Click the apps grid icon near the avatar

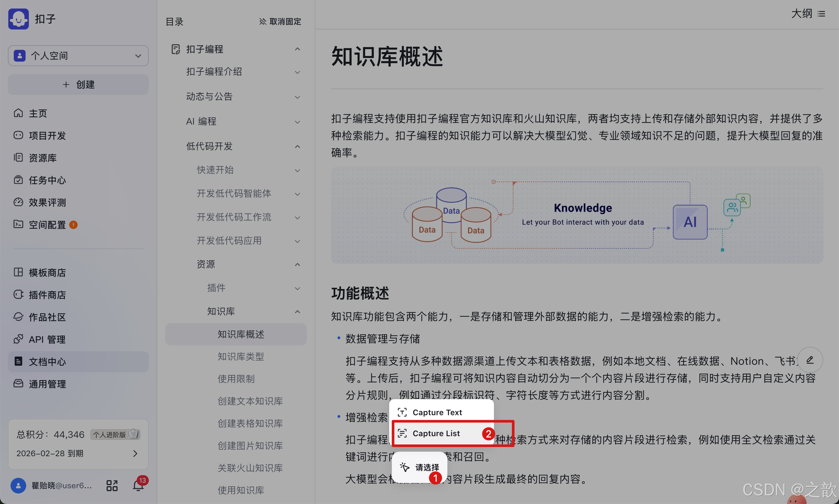(111, 485)
